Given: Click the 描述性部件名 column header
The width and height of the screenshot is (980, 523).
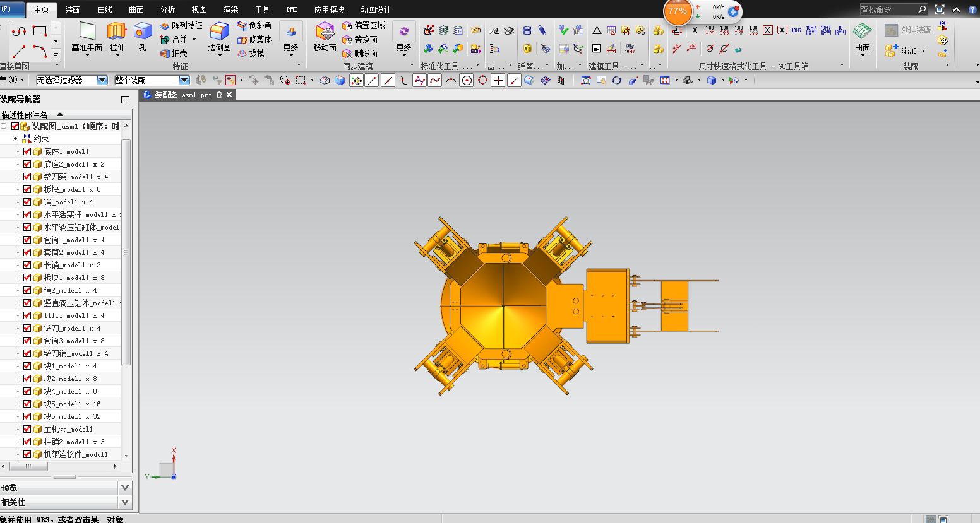Looking at the screenshot, I should 66,115.
